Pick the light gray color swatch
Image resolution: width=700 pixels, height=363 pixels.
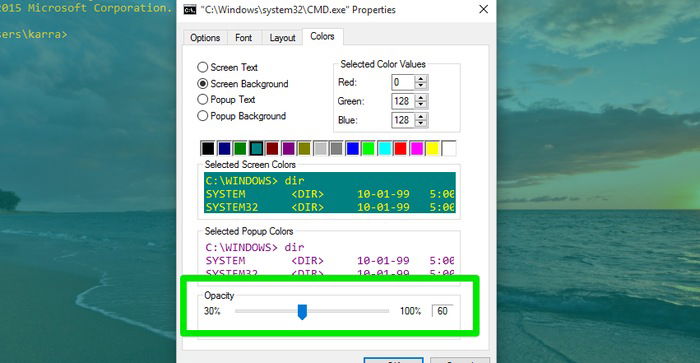coord(321,148)
